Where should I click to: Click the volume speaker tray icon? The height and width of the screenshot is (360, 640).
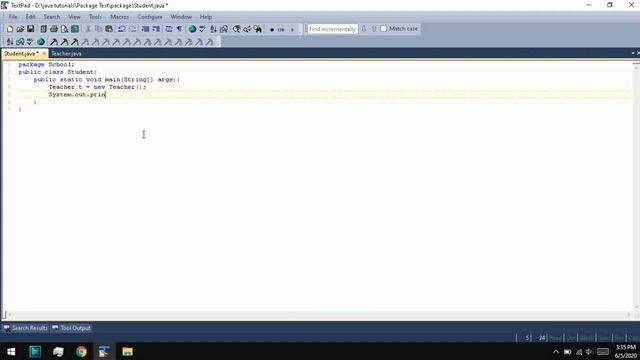589,351
